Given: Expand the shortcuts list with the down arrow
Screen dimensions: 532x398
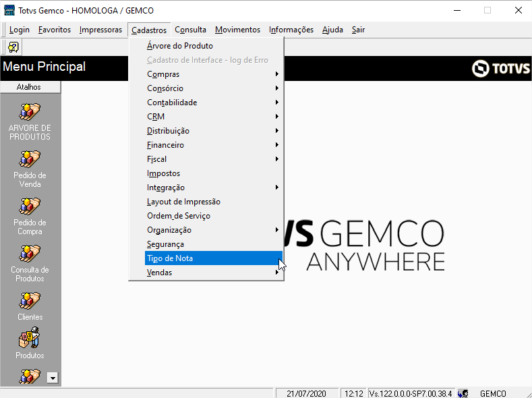Looking at the screenshot, I should click(x=53, y=378).
